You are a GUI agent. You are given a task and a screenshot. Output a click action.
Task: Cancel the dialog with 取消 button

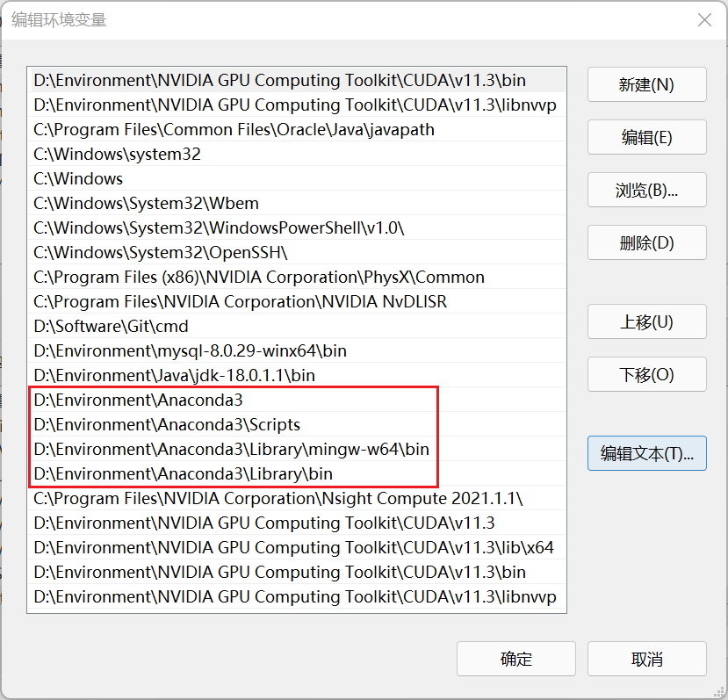coord(646,659)
